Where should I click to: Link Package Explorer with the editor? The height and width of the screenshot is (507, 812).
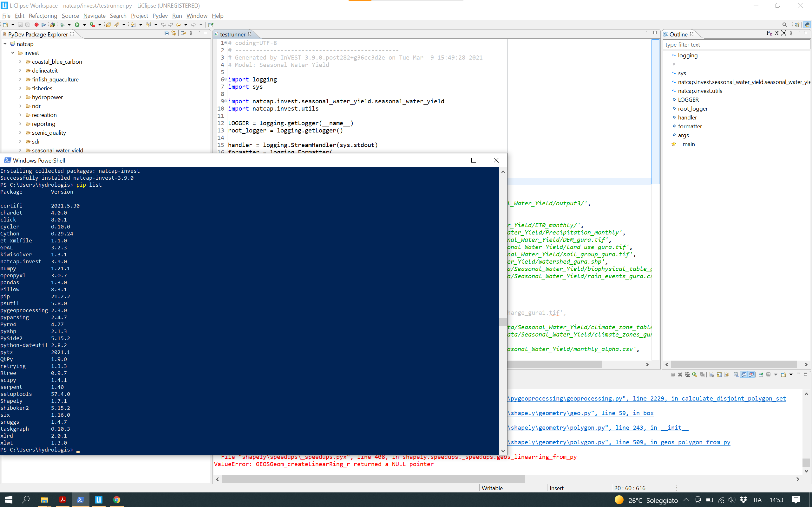click(174, 33)
